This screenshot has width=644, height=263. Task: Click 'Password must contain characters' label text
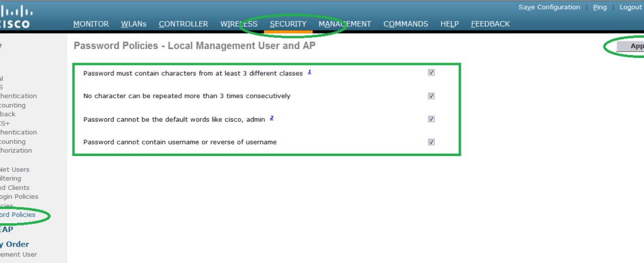[193, 74]
